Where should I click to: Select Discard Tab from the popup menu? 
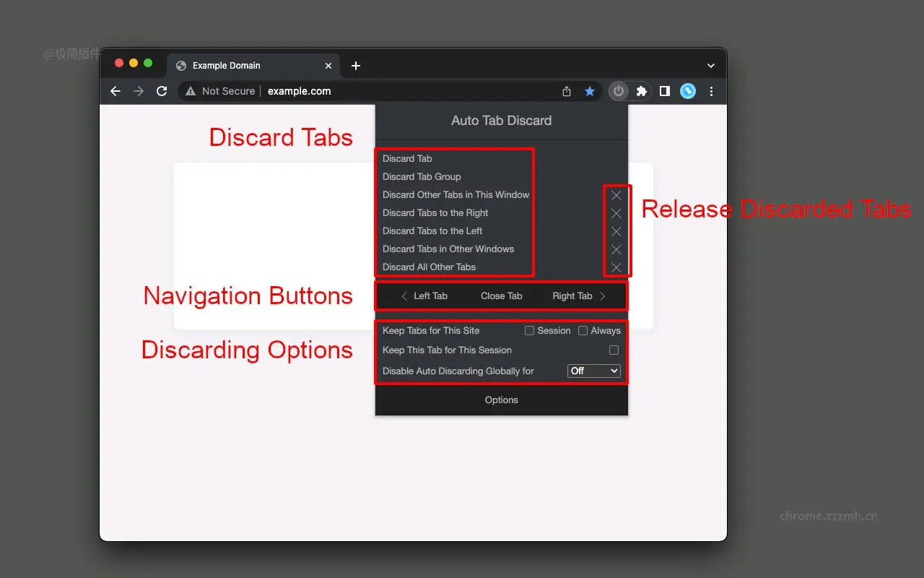(x=407, y=158)
